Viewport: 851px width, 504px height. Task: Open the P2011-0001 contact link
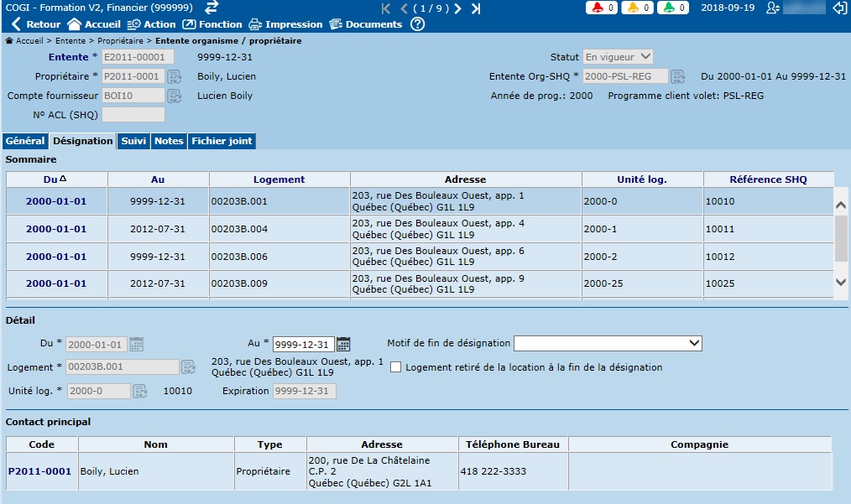[x=39, y=471]
